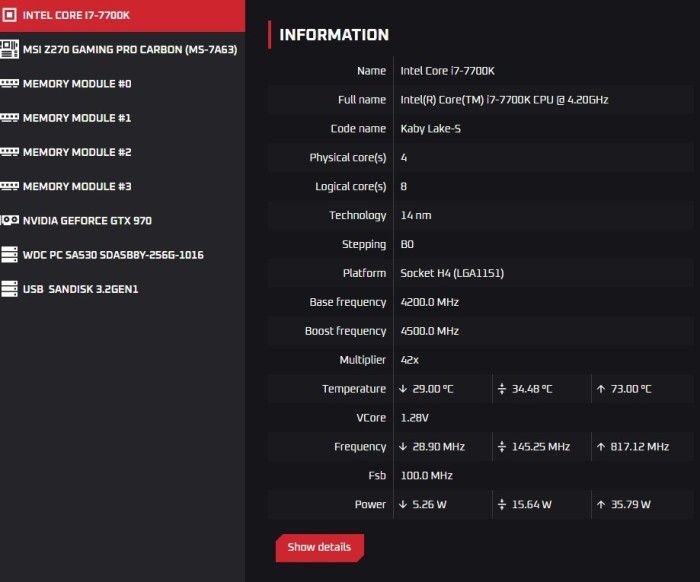Viewport: 700px width, 582px height.
Task: Click the drive icon for WDC PC SA530
Action: click(x=10, y=255)
